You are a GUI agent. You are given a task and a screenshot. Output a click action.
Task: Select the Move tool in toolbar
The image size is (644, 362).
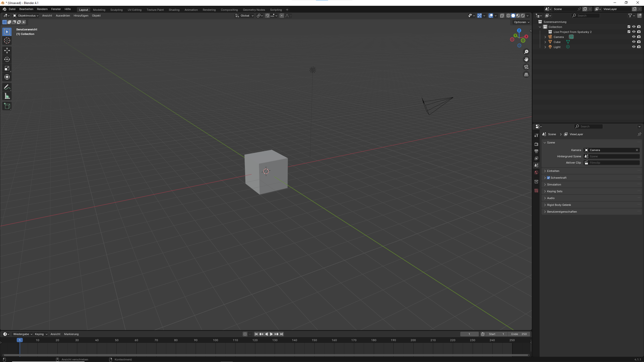coord(7,50)
